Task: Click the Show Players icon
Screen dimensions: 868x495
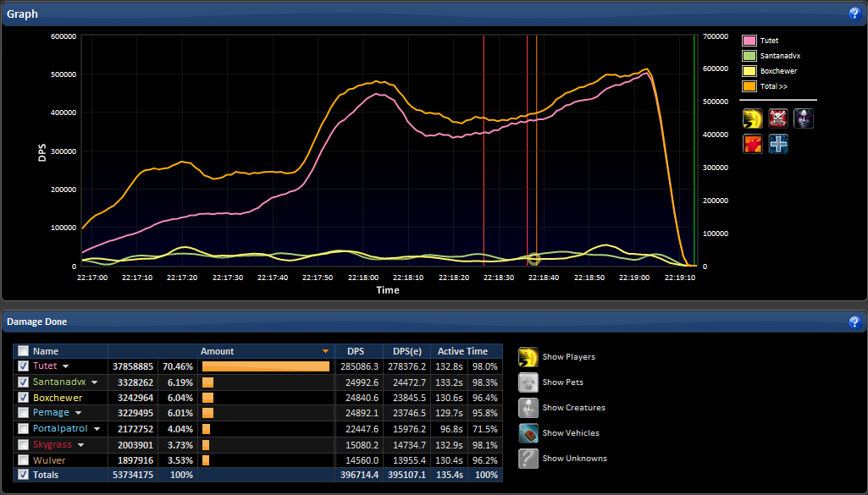Action: click(x=528, y=357)
